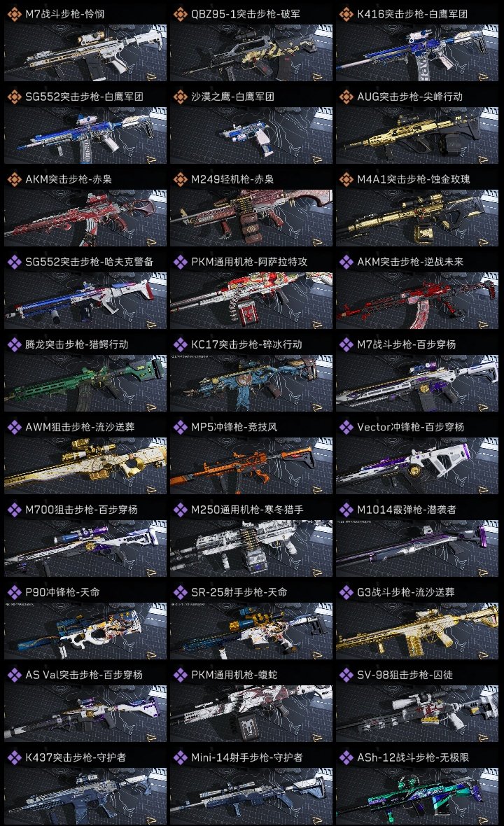Screen dimensions: 504x826
Task: Click the purple rarity icon beside P90冲锋枪-天命
Action: pyautogui.click(x=14, y=592)
